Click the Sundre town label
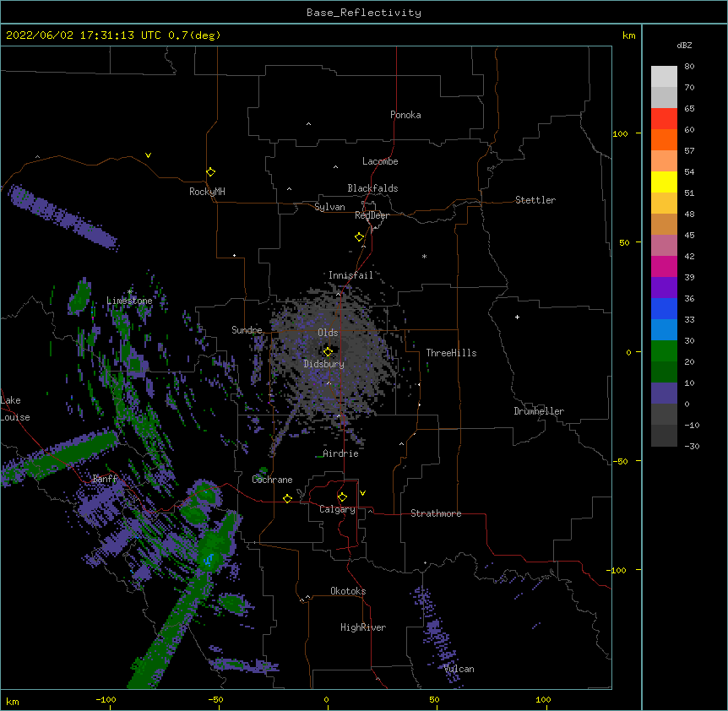Viewport: 728px width, 711px height. [x=247, y=330]
